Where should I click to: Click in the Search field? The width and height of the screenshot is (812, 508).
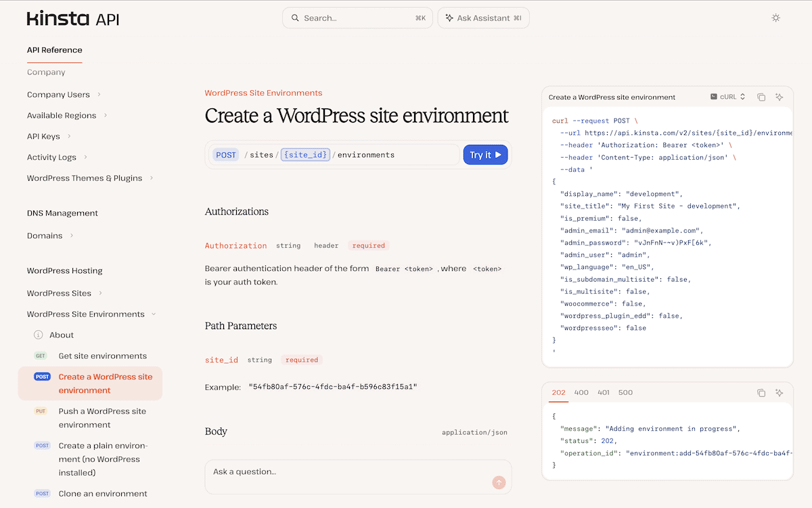(357, 18)
